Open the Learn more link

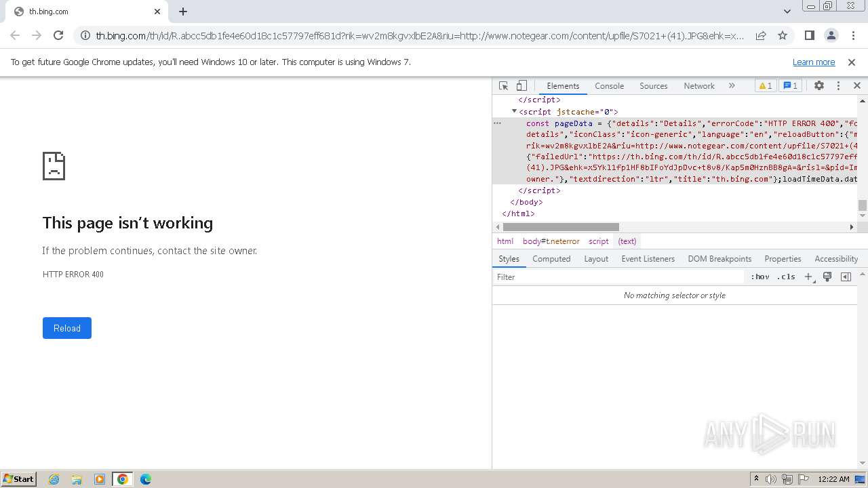point(814,62)
